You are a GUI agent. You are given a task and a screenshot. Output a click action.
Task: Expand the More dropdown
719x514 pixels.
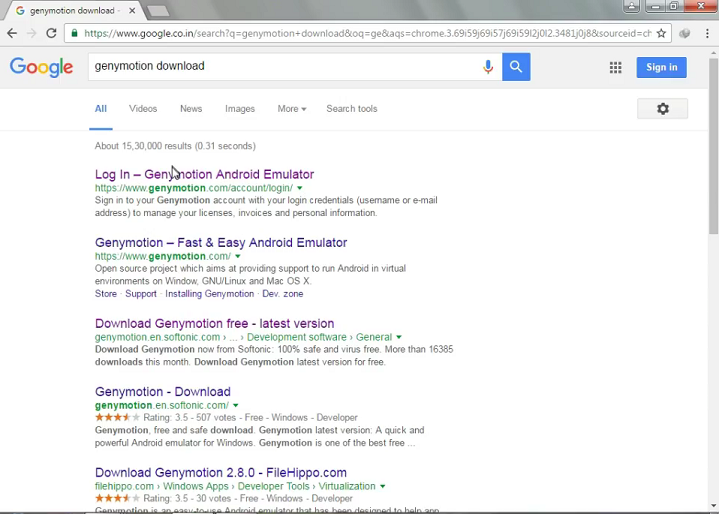tap(292, 109)
